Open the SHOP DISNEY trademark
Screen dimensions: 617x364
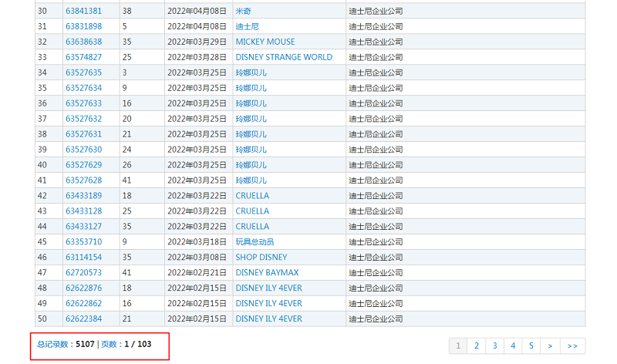click(x=261, y=257)
